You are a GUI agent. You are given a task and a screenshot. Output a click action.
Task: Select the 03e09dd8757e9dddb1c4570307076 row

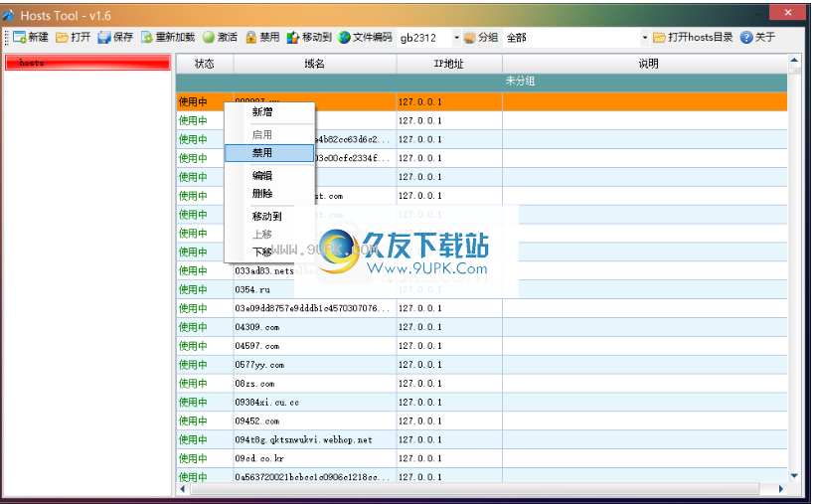point(482,308)
